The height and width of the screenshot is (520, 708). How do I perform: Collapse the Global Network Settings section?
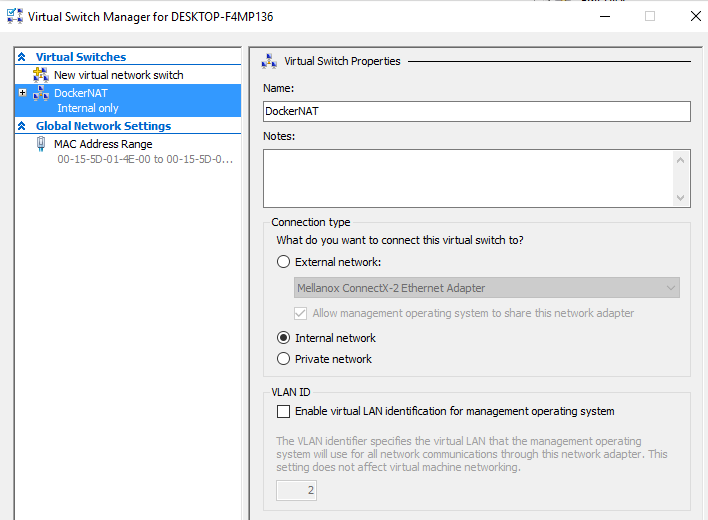[x=22, y=127]
